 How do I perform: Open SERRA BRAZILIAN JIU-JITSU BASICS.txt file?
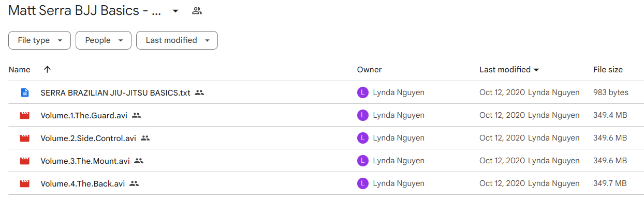[115, 93]
